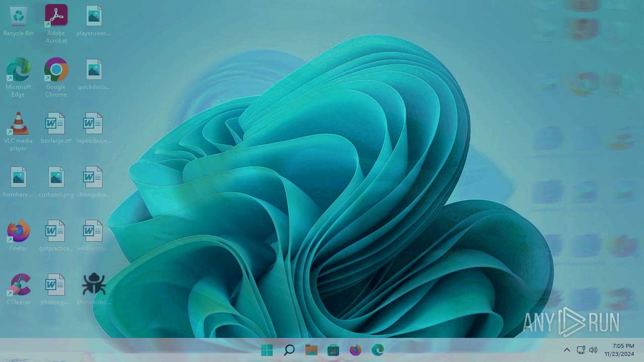Screen dimensions: 644x362
Task: Show hidden system tray icons
Action: tap(567, 350)
